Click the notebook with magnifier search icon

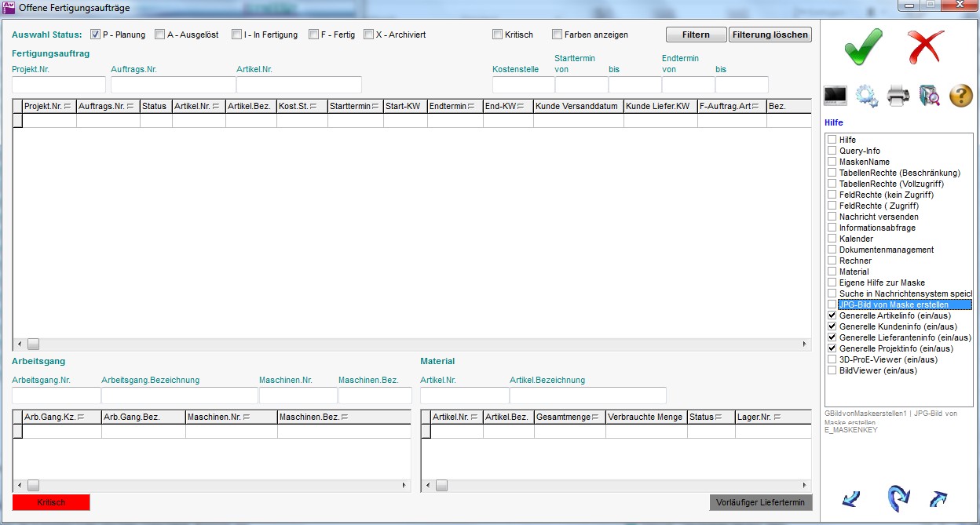point(930,96)
